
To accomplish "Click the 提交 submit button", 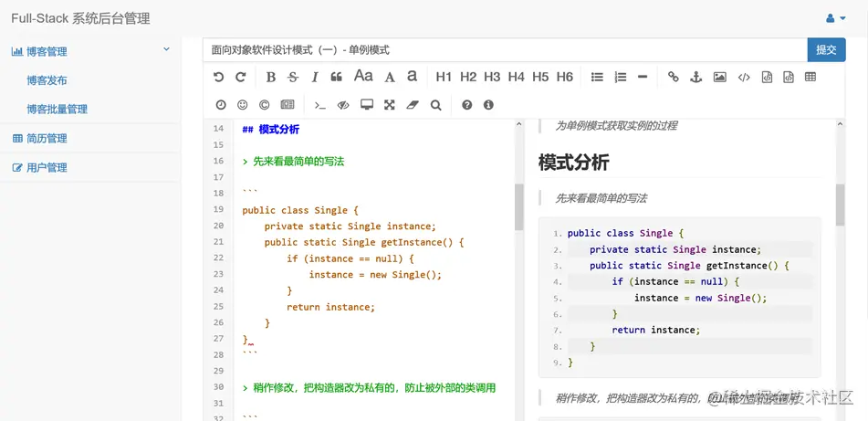I will tap(827, 50).
